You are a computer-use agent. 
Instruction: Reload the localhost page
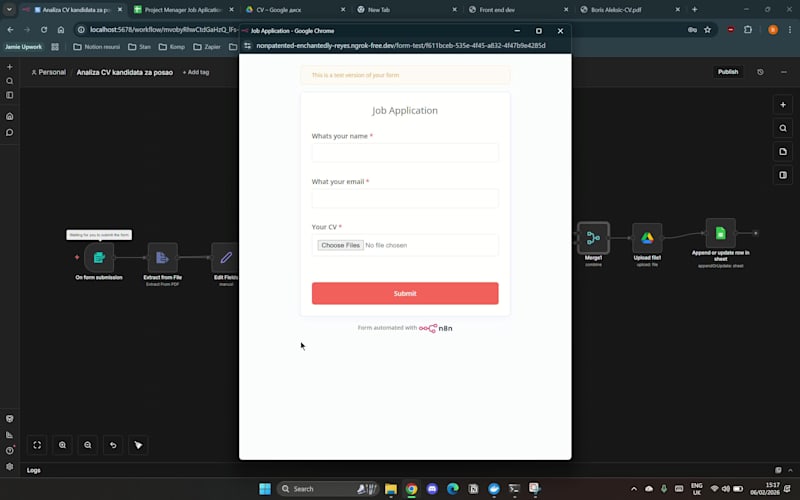(x=44, y=30)
